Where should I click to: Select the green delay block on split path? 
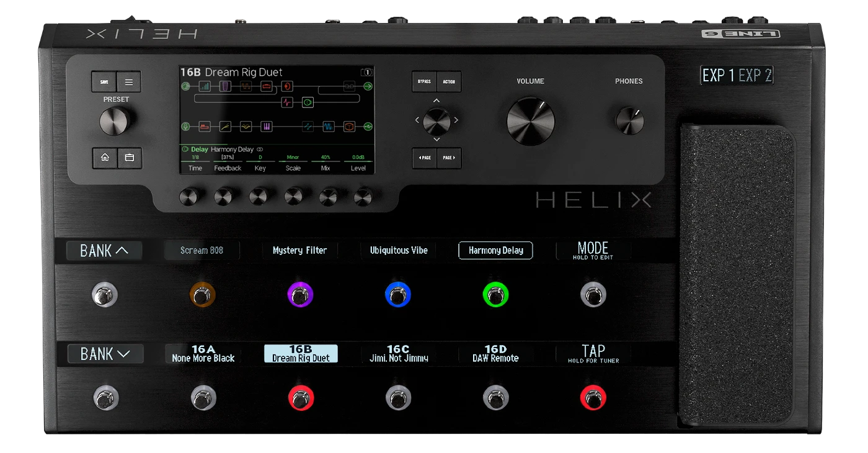[308, 102]
